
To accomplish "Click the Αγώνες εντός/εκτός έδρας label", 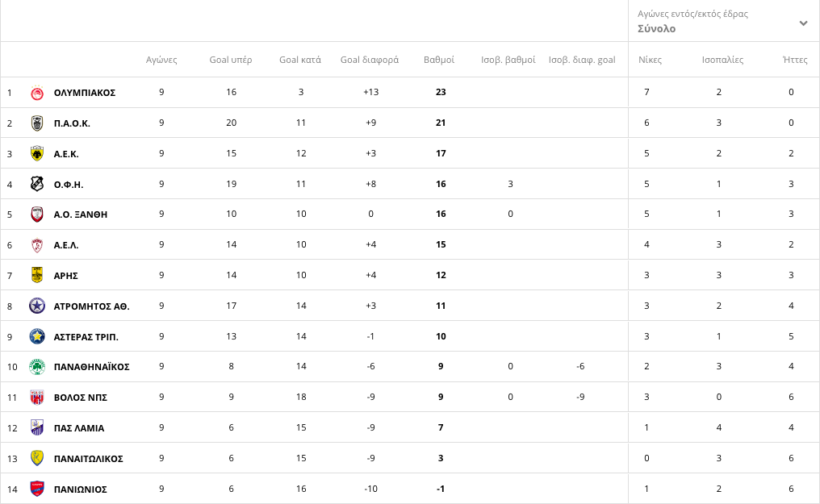I will coord(692,14).
